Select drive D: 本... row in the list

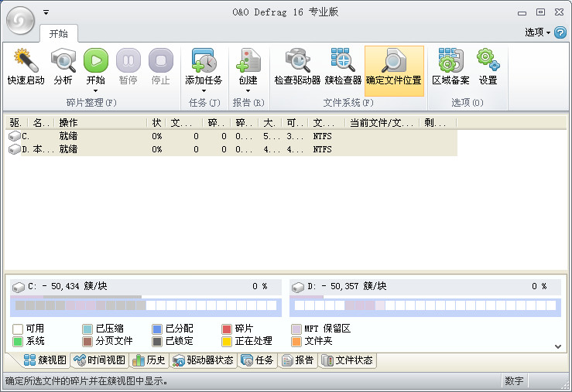(231, 149)
